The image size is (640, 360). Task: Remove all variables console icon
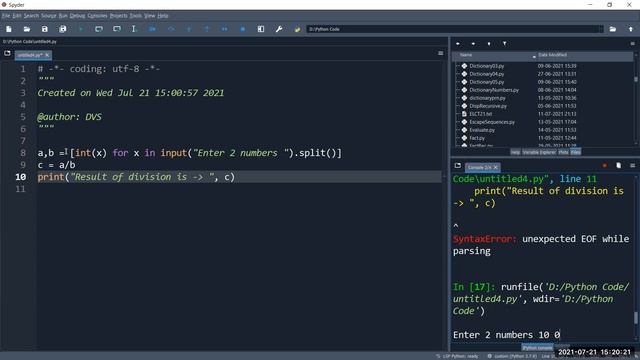point(618,166)
